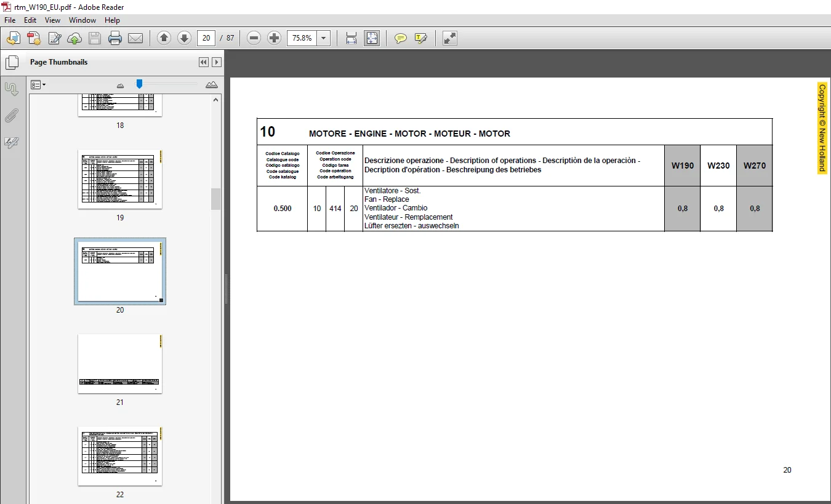Add a sticky note comment
This screenshot has width=831, height=504.
(x=401, y=38)
